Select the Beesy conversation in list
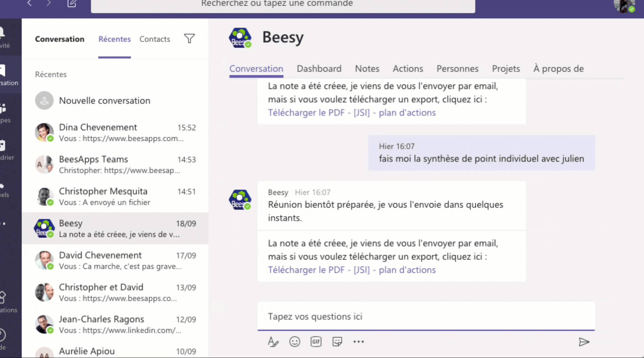The height and width of the screenshot is (358, 644). coord(115,228)
